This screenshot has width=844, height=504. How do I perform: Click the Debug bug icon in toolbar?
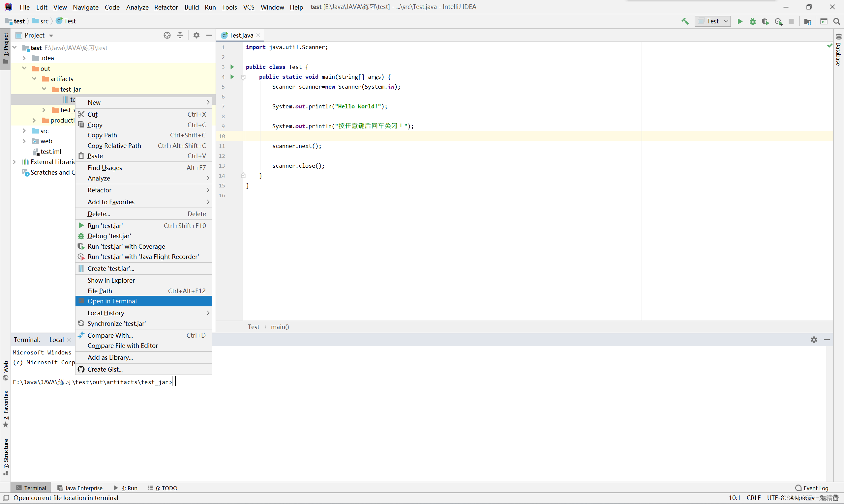(x=753, y=21)
